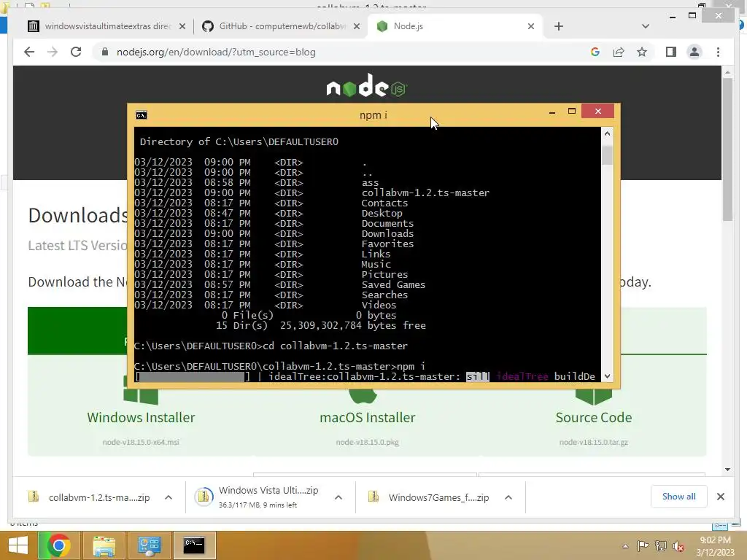
Task: Open the Chrome profile avatar
Action: [x=694, y=52]
